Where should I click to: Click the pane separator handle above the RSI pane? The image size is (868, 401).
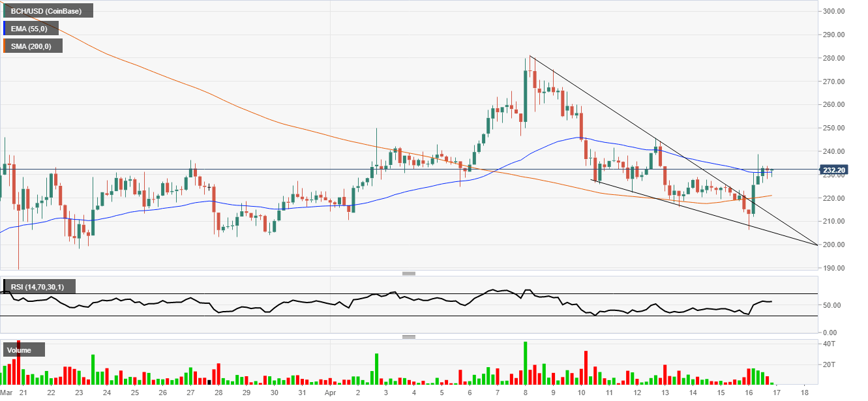(x=410, y=273)
